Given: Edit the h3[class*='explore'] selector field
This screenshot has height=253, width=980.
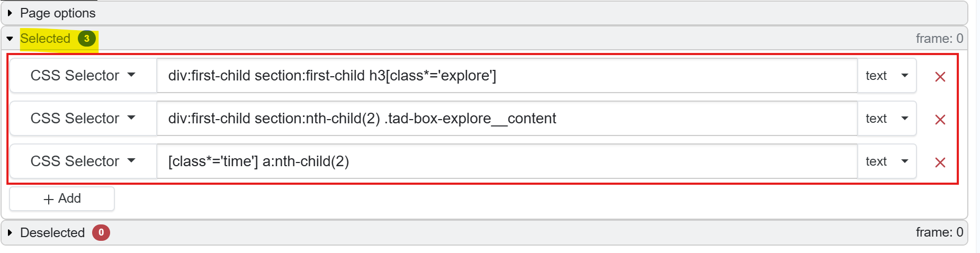Looking at the screenshot, I should [x=507, y=76].
